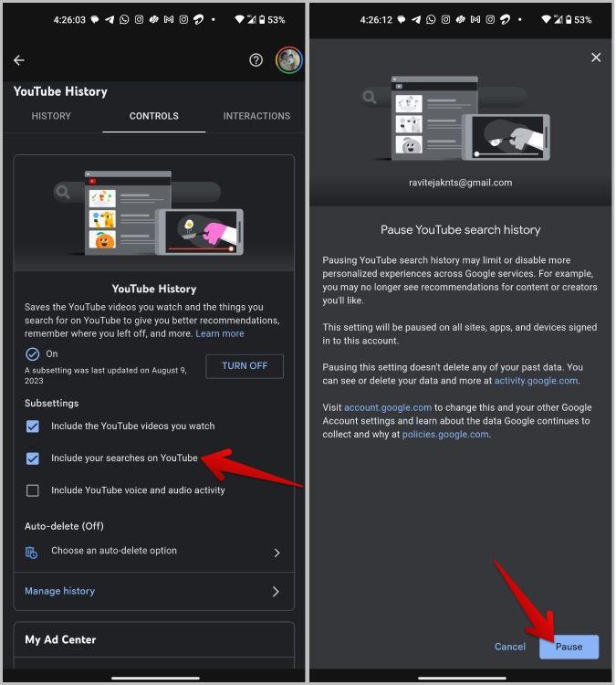
Task: Toggle Include the YouTube videos you watch
Action: pyautogui.click(x=33, y=426)
